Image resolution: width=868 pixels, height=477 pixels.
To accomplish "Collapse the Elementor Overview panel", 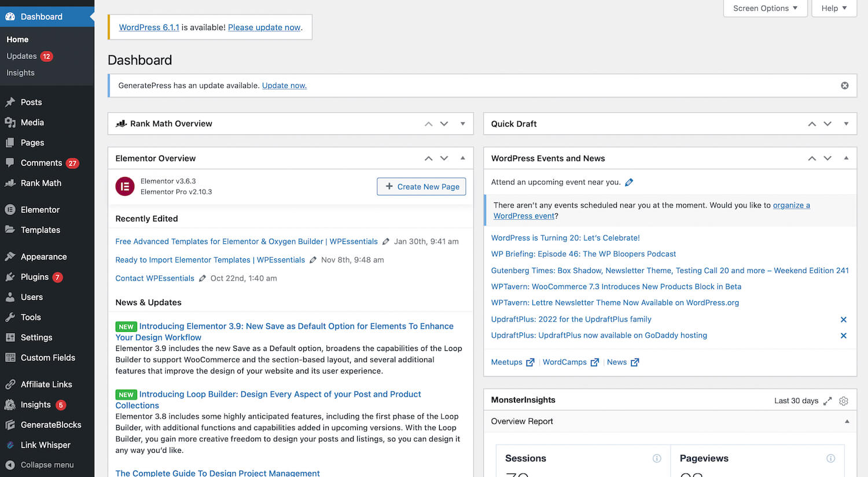I will click(463, 158).
